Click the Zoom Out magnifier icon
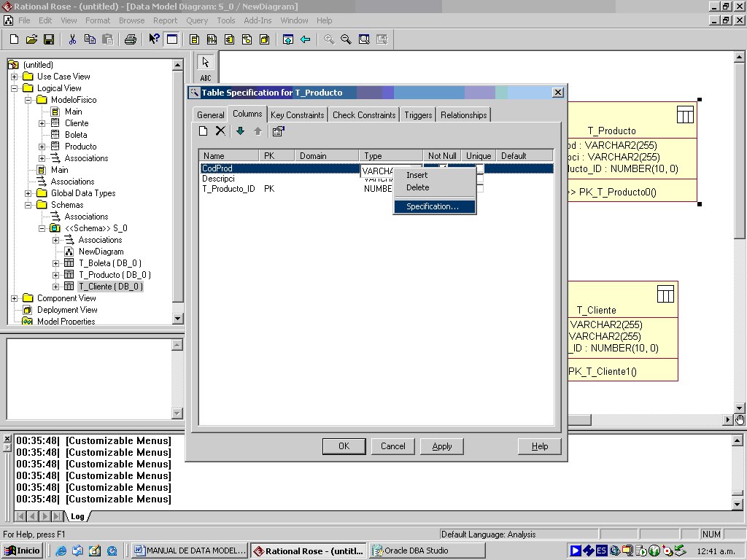The width and height of the screenshot is (747, 560). [347, 39]
